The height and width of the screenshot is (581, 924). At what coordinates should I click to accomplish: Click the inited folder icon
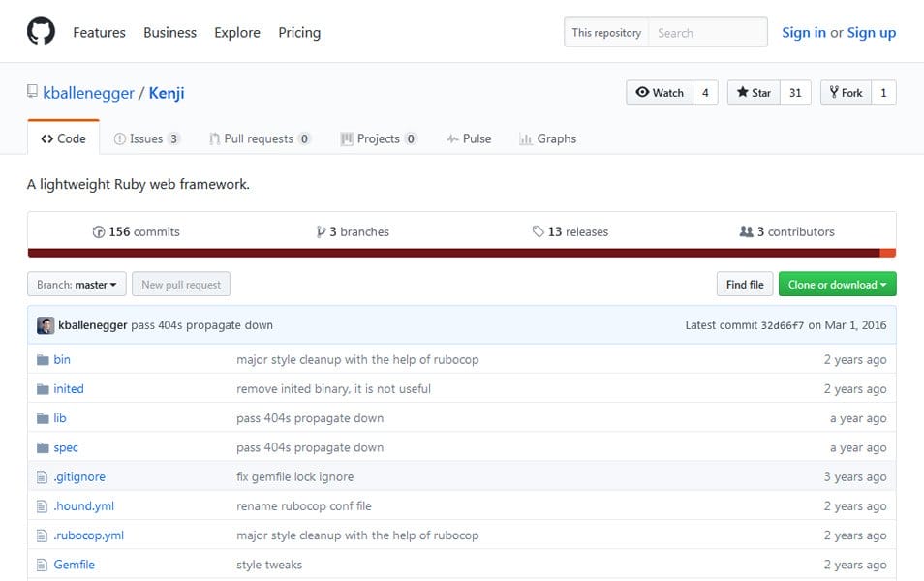point(43,389)
